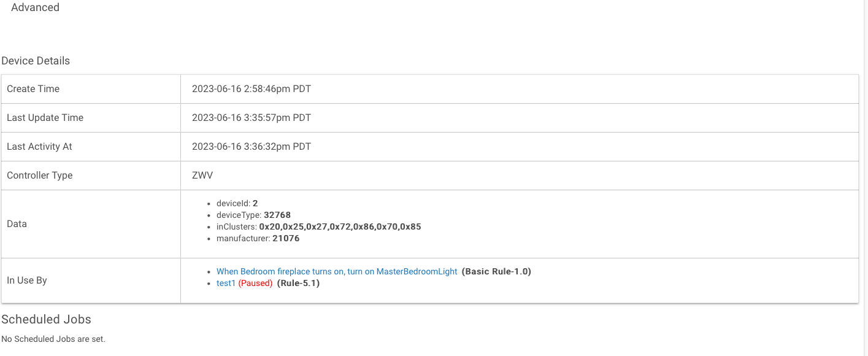The width and height of the screenshot is (868, 356).
Task: Click the inClusters data entry
Action: tap(318, 226)
